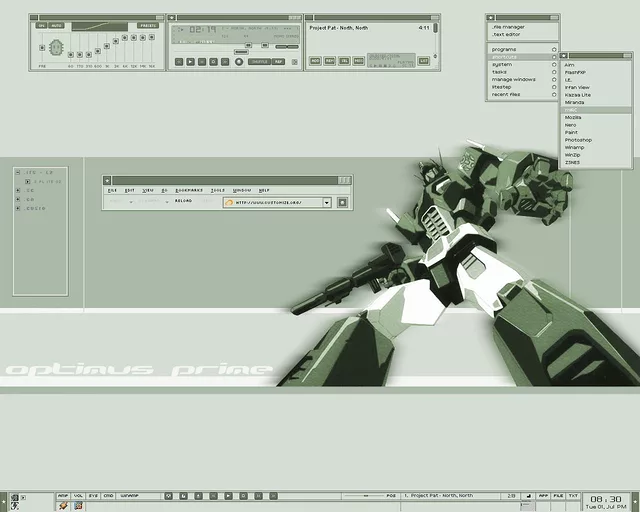Image resolution: width=640 pixels, height=512 pixels.
Task: Click the FILE button on the taskbar
Action: click(558, 496)
